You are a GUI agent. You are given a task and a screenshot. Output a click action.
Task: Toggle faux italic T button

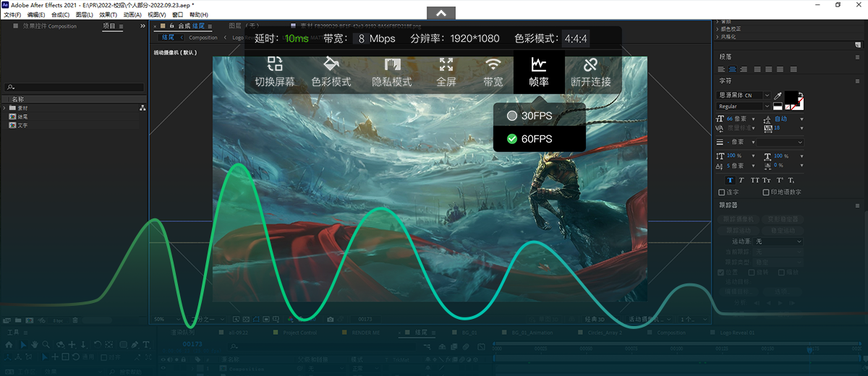tap(741, 180)
